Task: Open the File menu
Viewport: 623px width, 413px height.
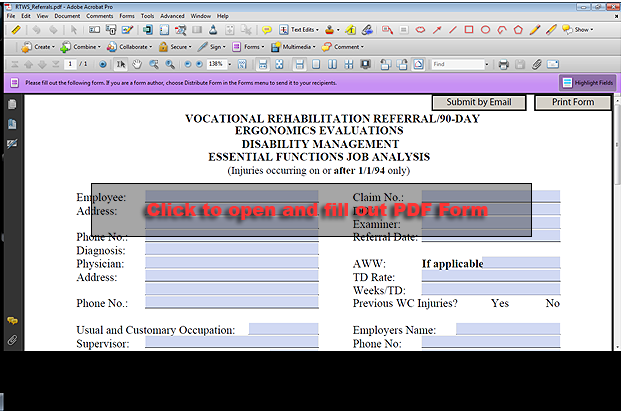Action: [x=11, y=16]
